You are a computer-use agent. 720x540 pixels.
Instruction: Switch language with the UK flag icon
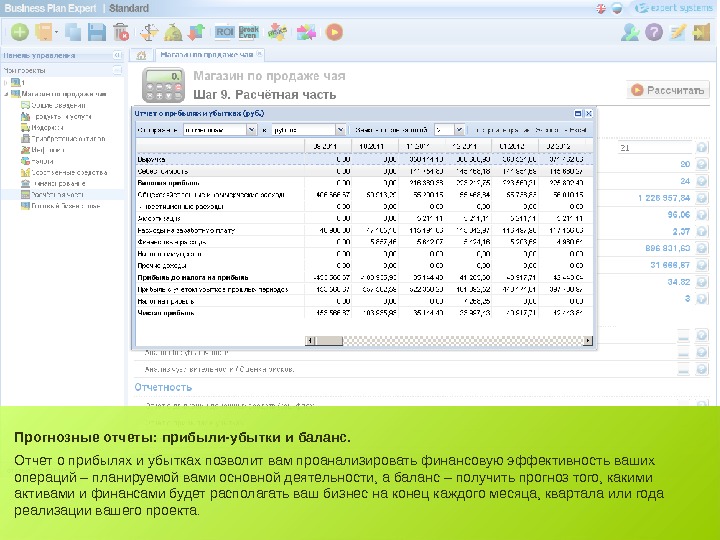pos(601,8)
